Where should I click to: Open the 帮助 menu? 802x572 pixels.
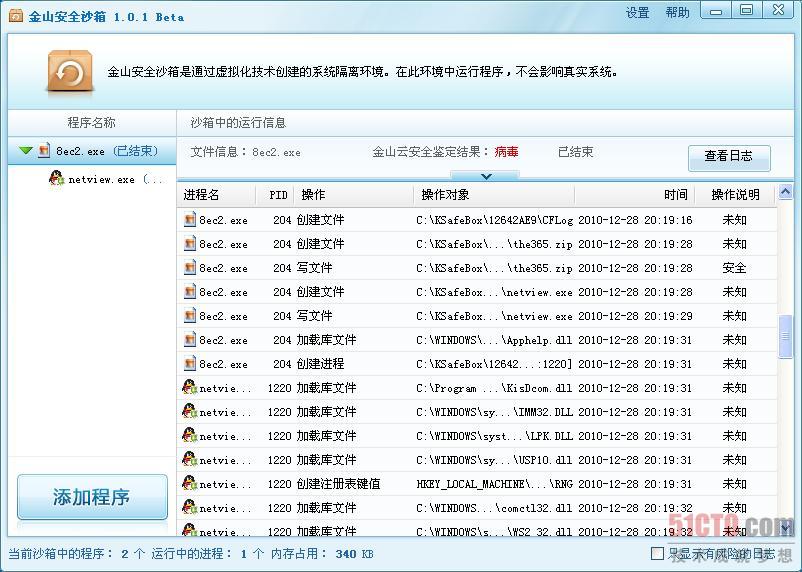point(677,13)
